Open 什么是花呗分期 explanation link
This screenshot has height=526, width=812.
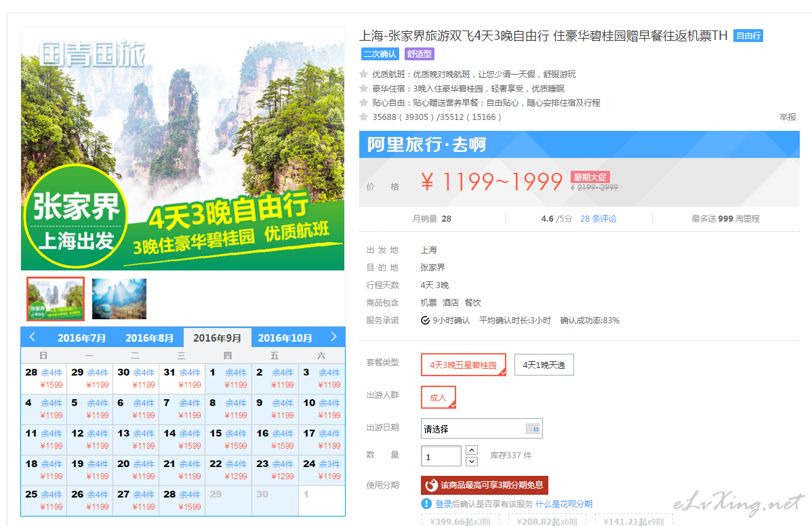click(564, 504)
